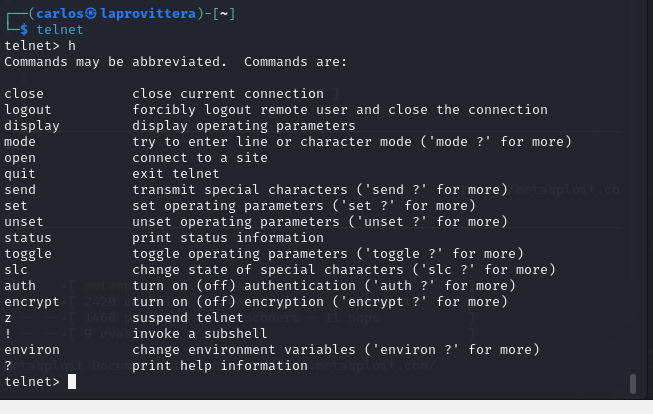The image size is (653, 414).
Task: Click the 'encrypt' command entry
Action: click(x=32, y=302)
